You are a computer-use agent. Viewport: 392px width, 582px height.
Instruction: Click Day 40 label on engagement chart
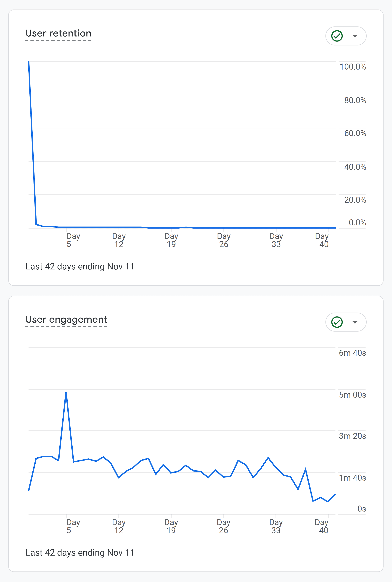pos(322,526)
